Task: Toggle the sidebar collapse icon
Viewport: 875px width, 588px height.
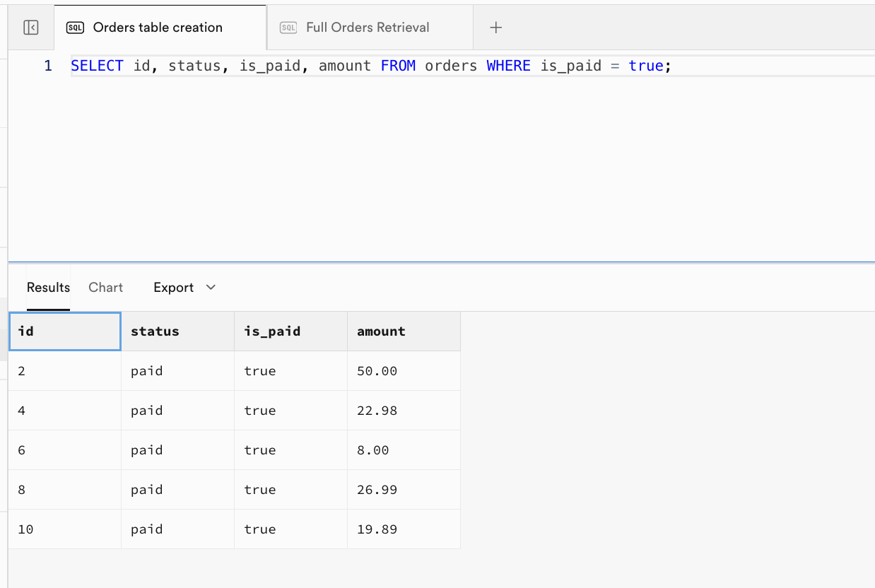Action: coord(30,28)
